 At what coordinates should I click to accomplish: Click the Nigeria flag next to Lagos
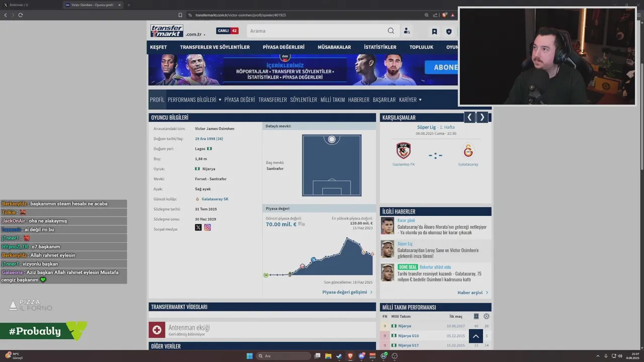[209, 149]
